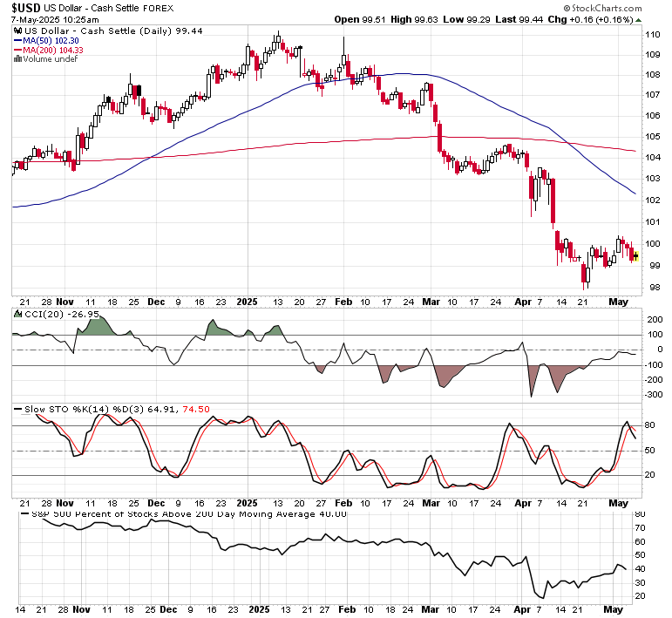The height and width of the screenshot is (618, 672).
Task: Click the 110 price level on the right axis
Action: click(x=653, y=35)
